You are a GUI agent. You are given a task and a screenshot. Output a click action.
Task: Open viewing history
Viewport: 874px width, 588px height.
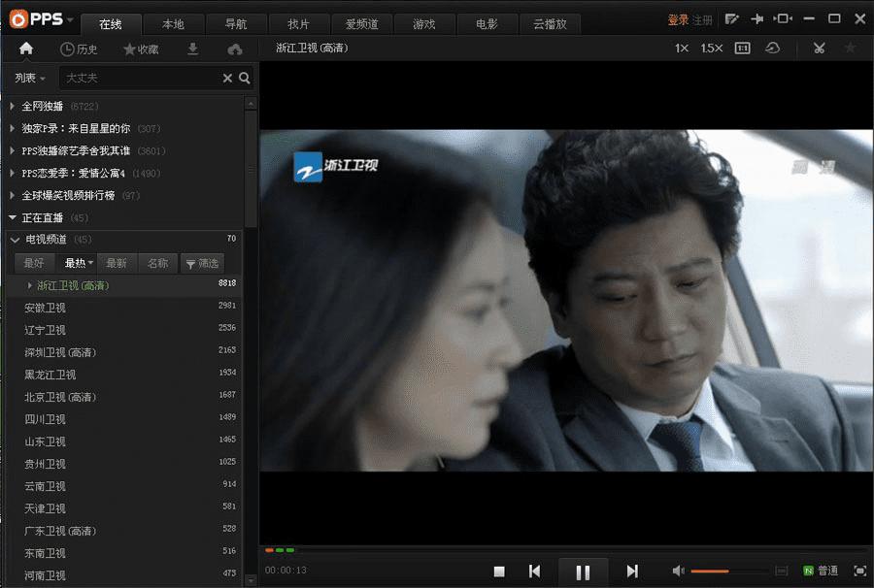pyautogui.click(x=79, y=49)
